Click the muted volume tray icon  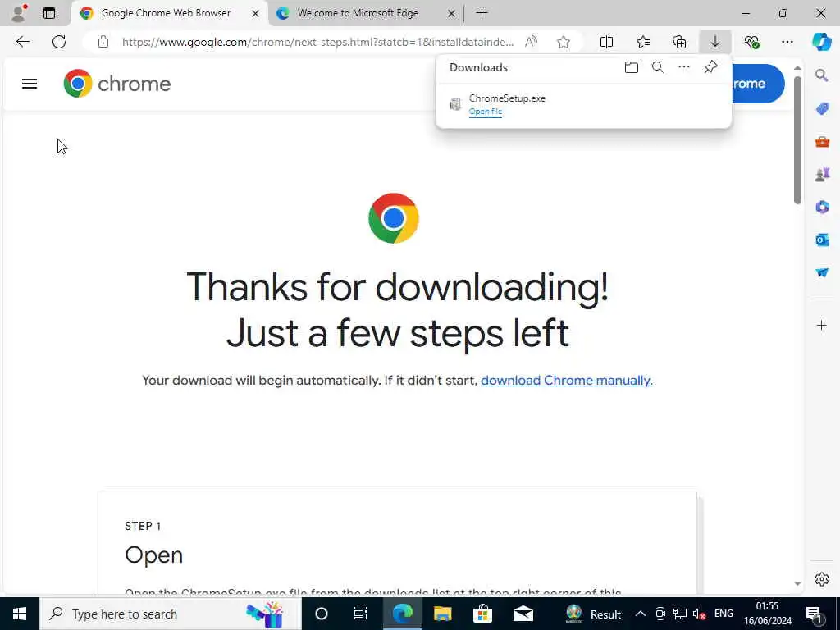click(x=699, y=614)
